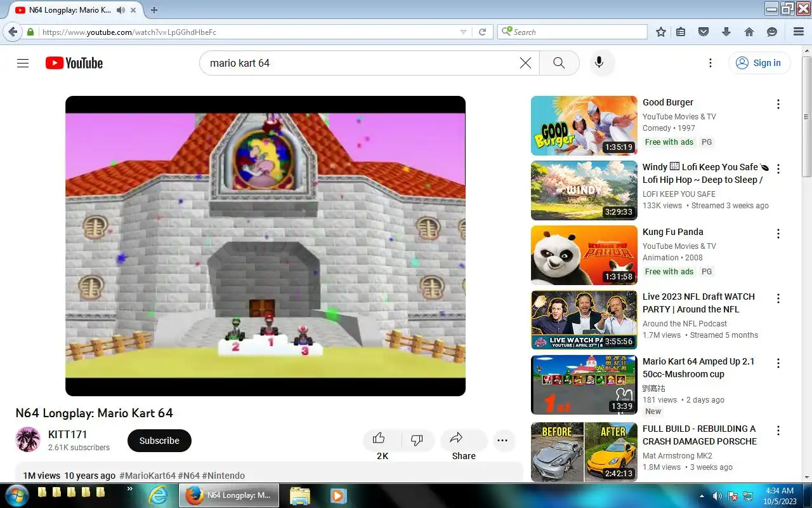Open options menu for Mario Kart Amped Up
The image size is (812, 508).
tap(778, 363)
